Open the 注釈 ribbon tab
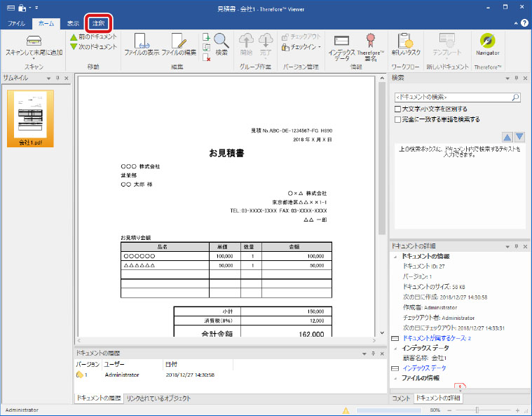Screen dimensions: 532x416 tap(98, 23)
